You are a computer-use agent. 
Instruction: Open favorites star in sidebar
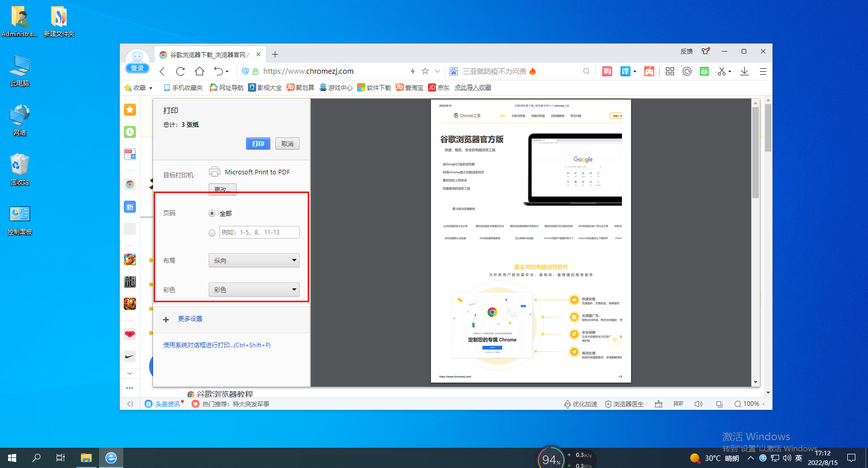click(x=130, y=110)
